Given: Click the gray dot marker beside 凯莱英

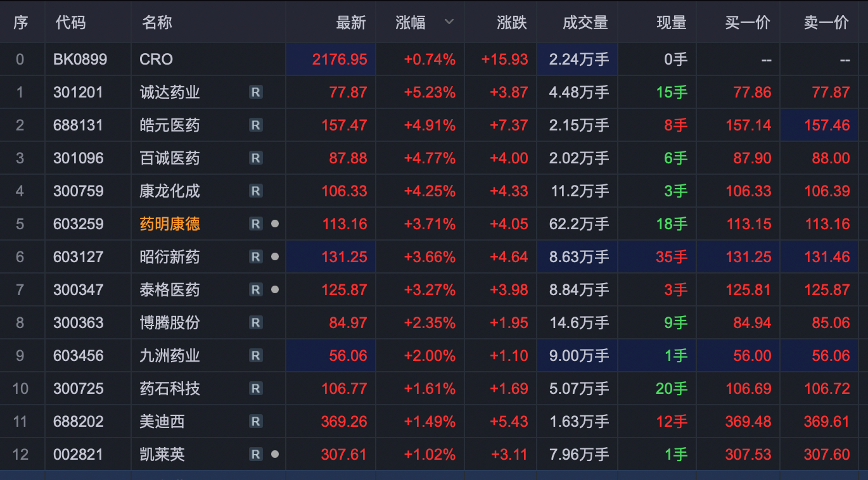Looking at the screenshot, I should pos(274,455).
